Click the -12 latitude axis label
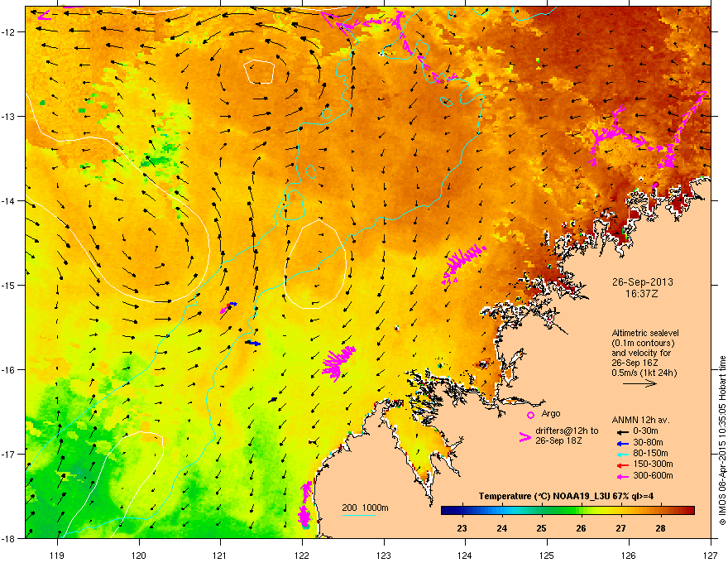 [x=7, y=32]
